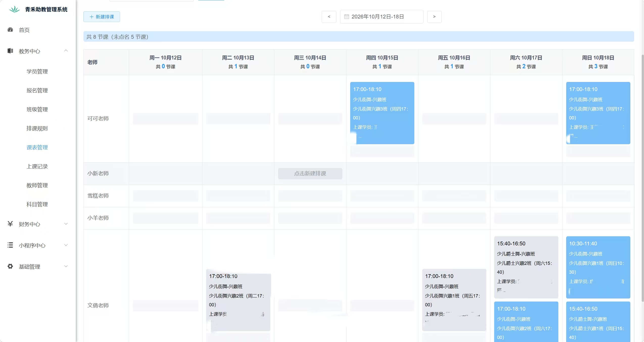Open 可可老师 Sunday 17:00-18:10 class card
Screen dimensions: 644x342
click(598, 113)
